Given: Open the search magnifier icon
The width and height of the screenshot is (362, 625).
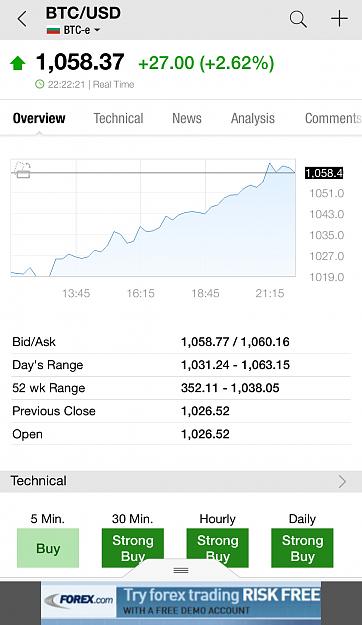Looking at the screenshot, I should (x=298, y=19).
